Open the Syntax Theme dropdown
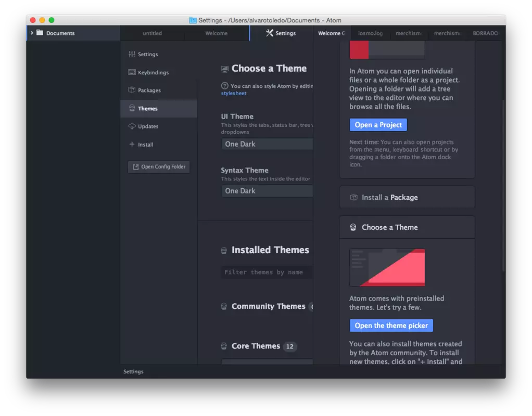The width and height of the screenshot is (532, 416). (x=267, y=191)
